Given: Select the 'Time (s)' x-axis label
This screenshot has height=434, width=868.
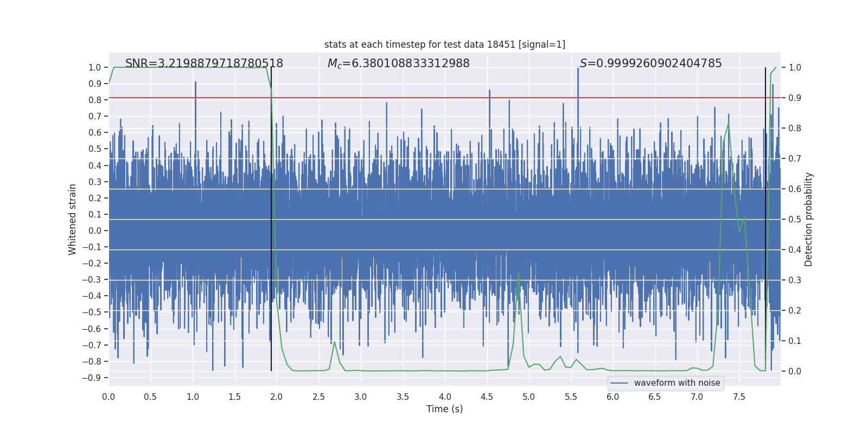Looking at the screenshot, I should 444,409.
